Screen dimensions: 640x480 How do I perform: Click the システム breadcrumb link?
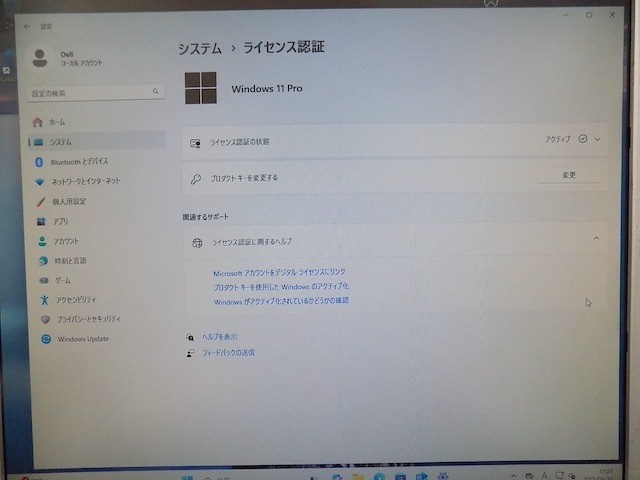[x=200, y=49]
